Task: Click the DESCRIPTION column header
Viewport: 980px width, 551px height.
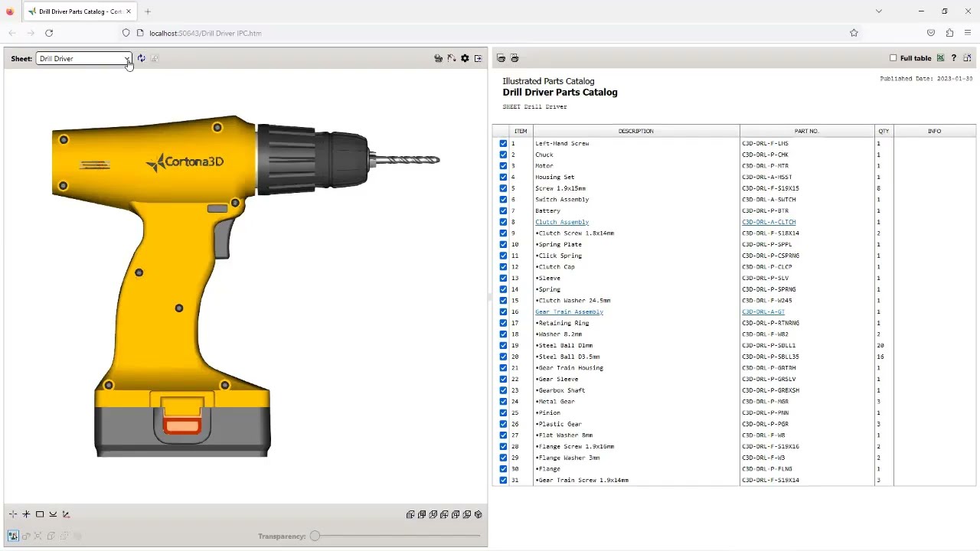Action: (x=636, y=131)
